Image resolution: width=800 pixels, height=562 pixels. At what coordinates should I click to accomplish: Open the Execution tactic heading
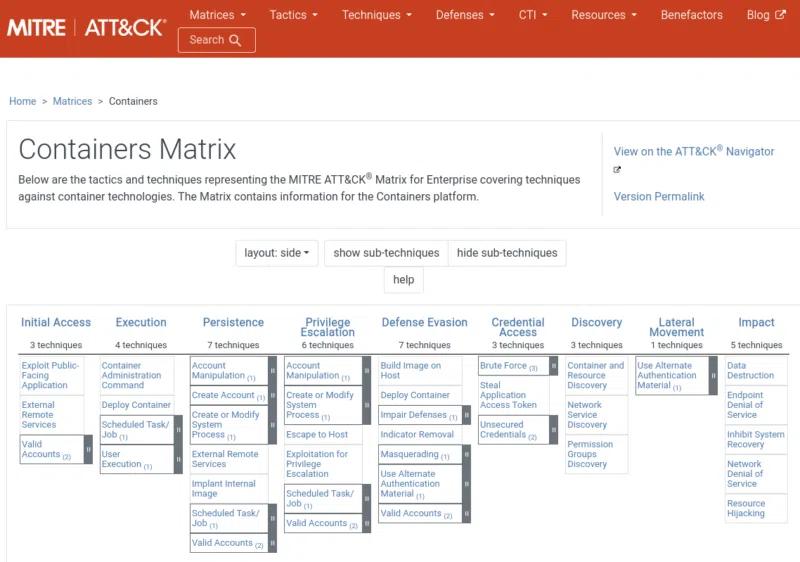coord(141,322)
